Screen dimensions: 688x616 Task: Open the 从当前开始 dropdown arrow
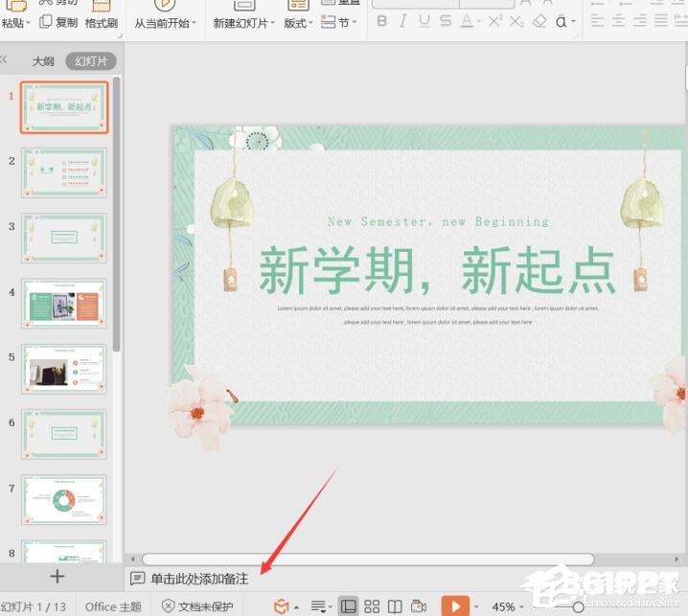(x=194, y=22)
